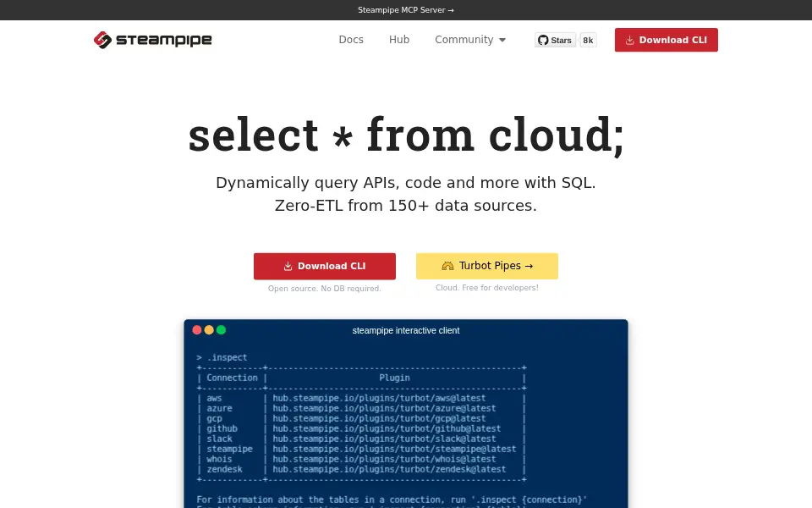Click the green dot in the terminal title bar
The height and width of the screenshot is (508, 812).
click(221, 330)
